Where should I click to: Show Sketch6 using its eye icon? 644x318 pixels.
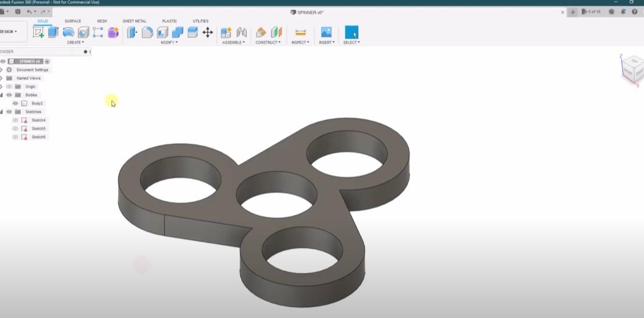[x=15, y=137]
